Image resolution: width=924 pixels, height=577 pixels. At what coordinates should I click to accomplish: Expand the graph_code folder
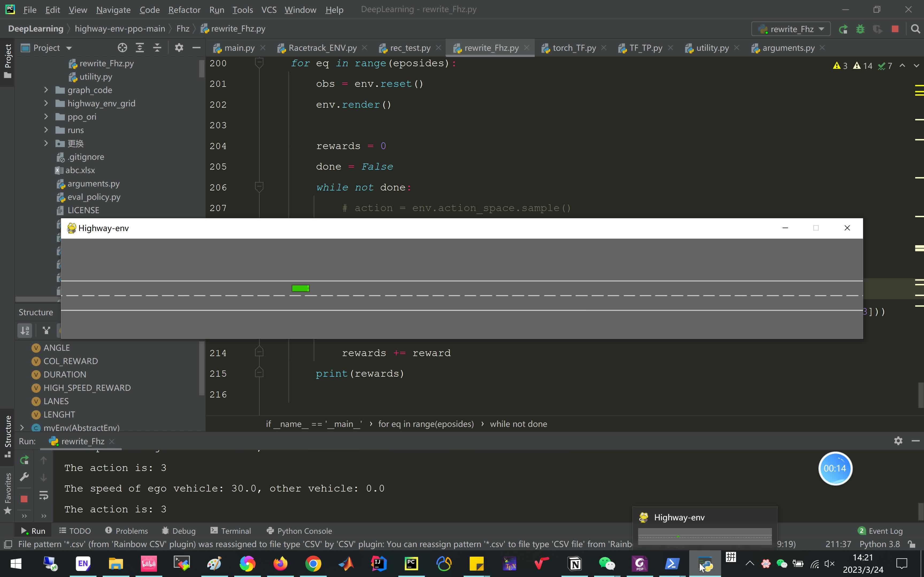46,90
